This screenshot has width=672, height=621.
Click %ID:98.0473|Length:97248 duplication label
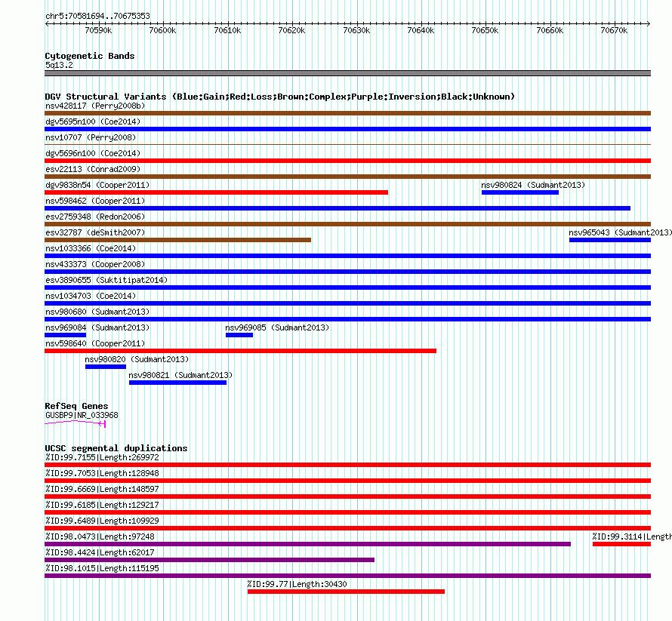click(100, 536)
